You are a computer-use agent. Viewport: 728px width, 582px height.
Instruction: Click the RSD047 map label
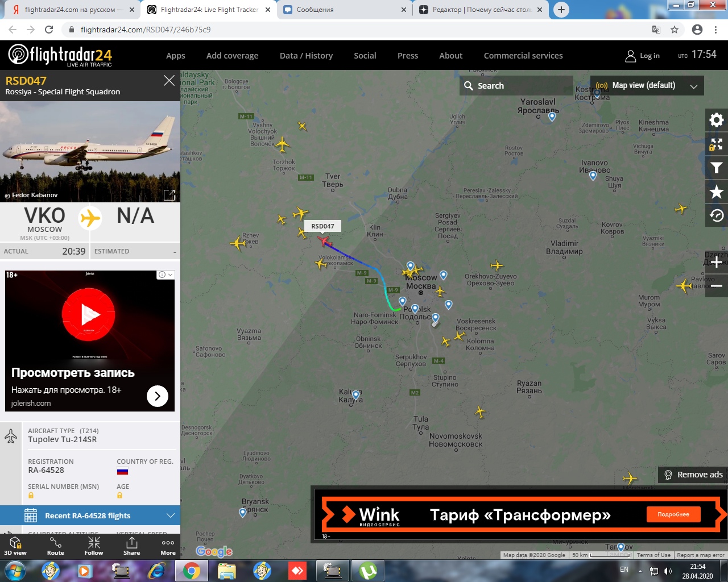322,226
